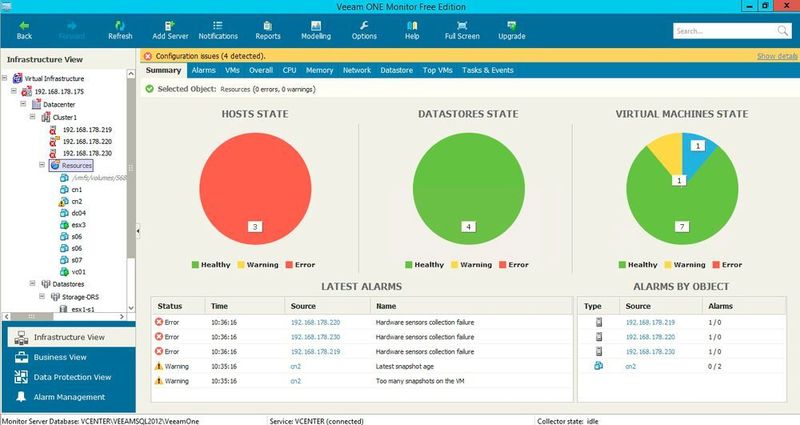Screen dimensions: 800x425
Task: Select VM cn2 with warning icon in tree
Action: pyautogui.click(x=77, y=201)
